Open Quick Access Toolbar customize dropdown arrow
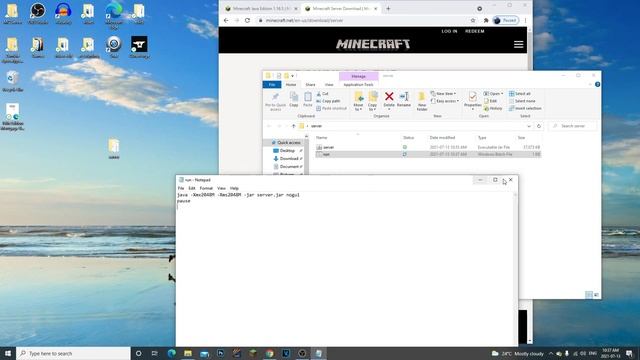The image size is (640, 360). pyautogui.click(x=293, y=76)
